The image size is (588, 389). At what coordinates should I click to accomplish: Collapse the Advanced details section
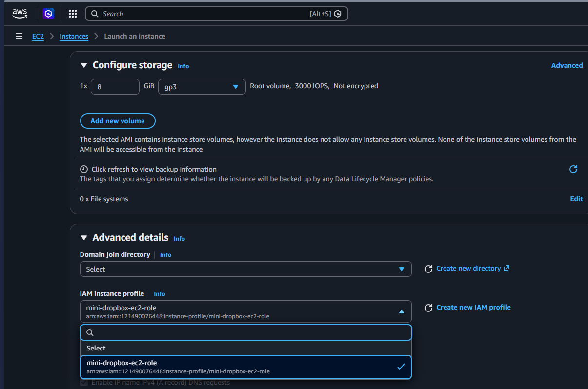(83, 238)
